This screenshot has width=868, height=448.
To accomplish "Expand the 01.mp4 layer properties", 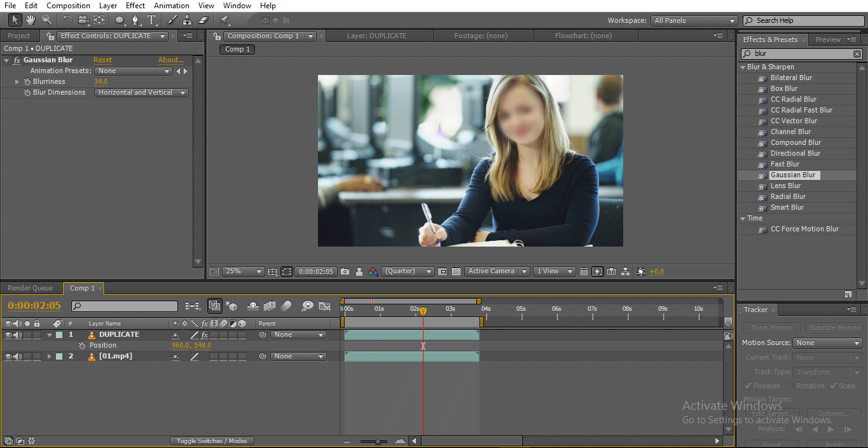I will (49, 356).
